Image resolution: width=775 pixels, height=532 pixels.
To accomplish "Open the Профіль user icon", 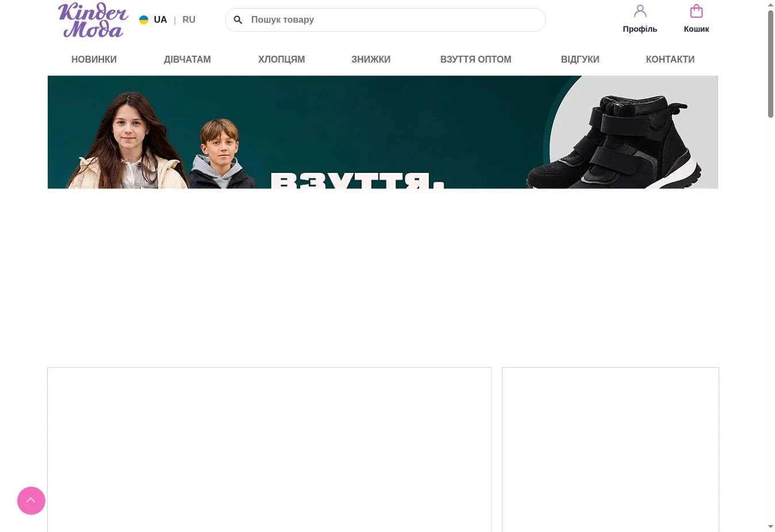I will 640,11.
